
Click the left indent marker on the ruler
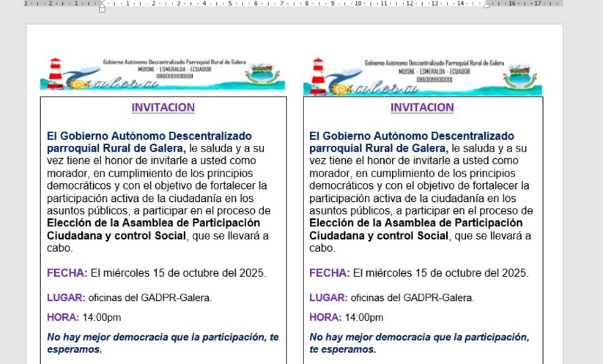102,7
